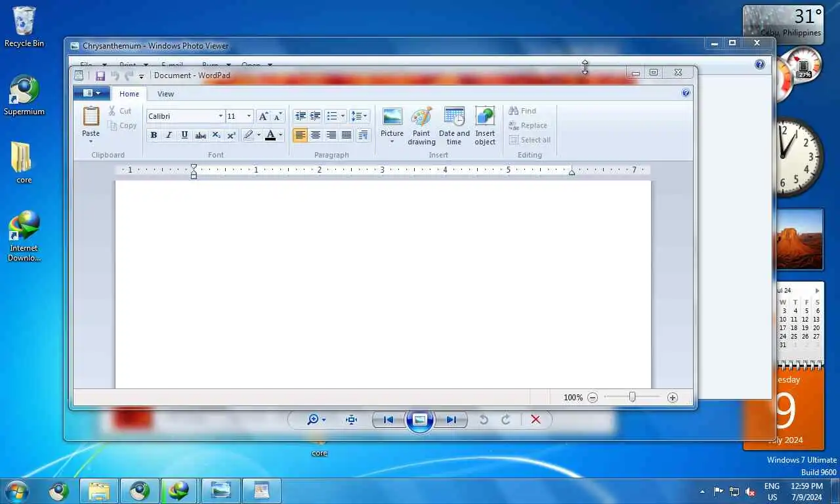Toggle italic formatting
Screen dimensions: 840x504
(169, 135)
